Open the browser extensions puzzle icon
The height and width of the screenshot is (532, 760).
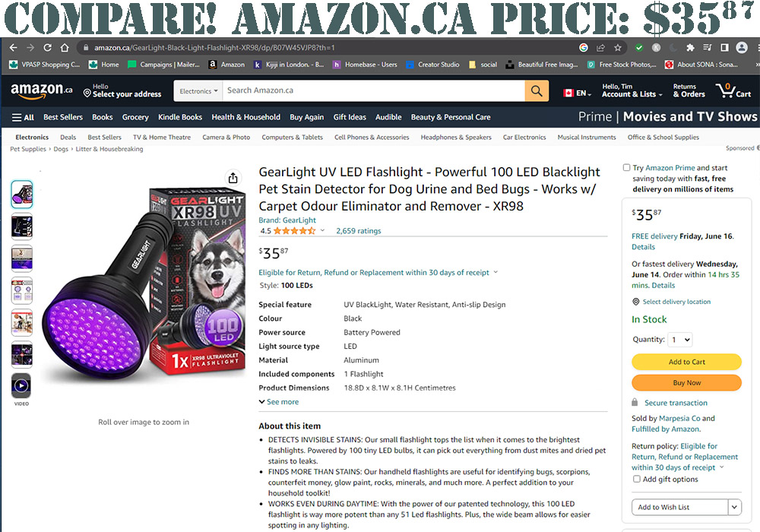(x=690, y=47)
